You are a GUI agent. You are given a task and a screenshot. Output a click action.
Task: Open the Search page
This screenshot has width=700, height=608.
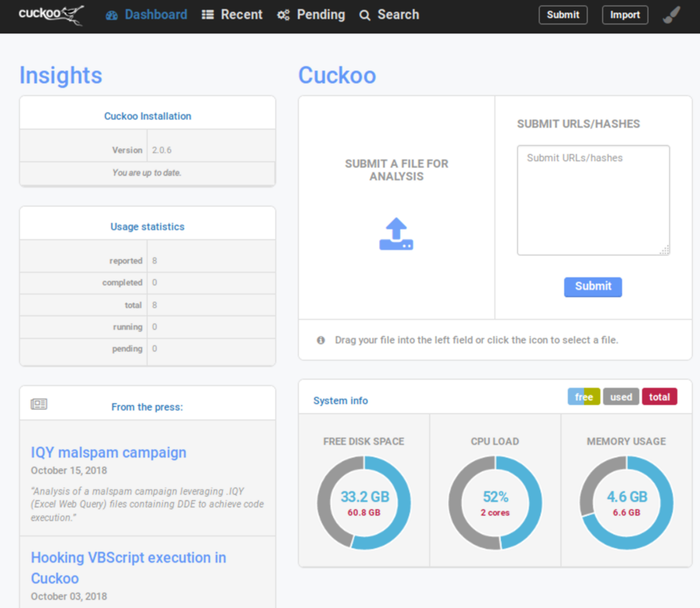(x=389, y=15)
